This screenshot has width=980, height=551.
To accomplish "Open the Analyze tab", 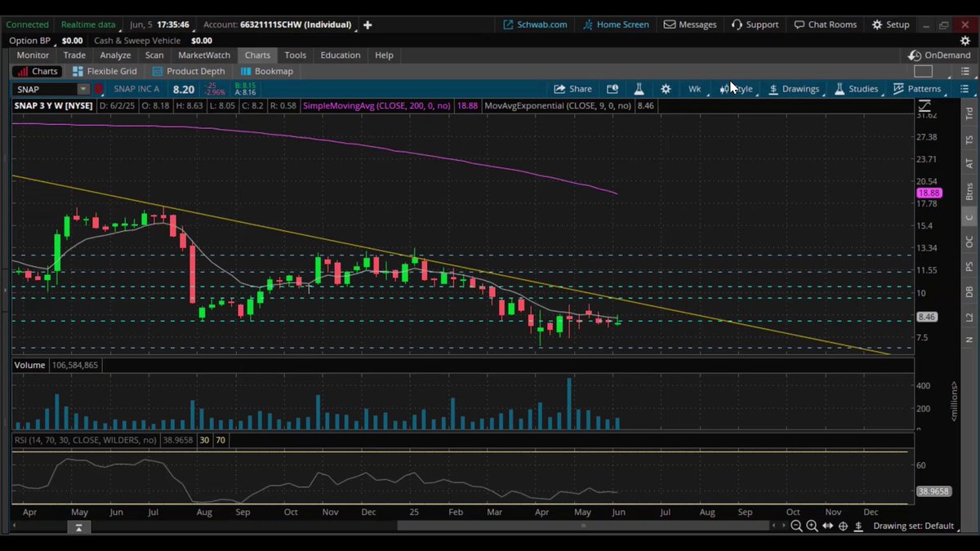I will coord(115,55).
